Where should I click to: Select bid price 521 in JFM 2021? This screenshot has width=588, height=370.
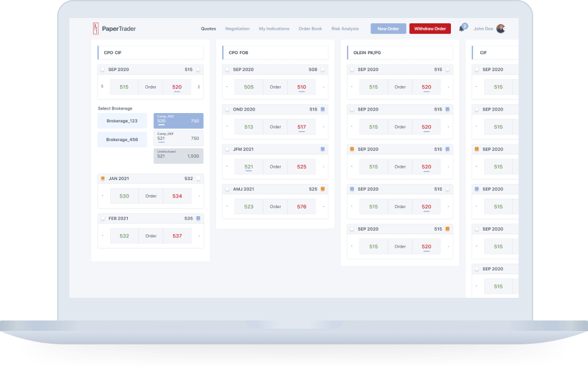click(x=249, y=167)
